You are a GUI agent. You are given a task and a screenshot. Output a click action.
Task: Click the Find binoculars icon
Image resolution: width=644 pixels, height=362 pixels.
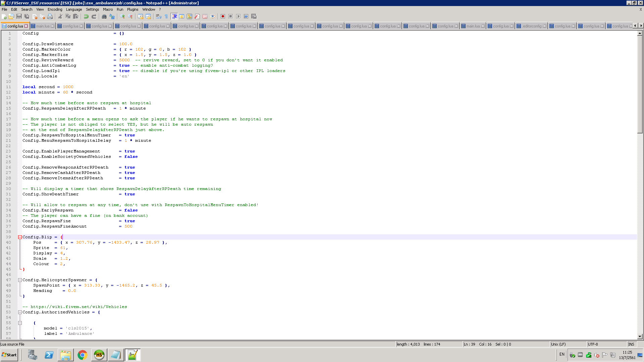click(x=104, y=16)
